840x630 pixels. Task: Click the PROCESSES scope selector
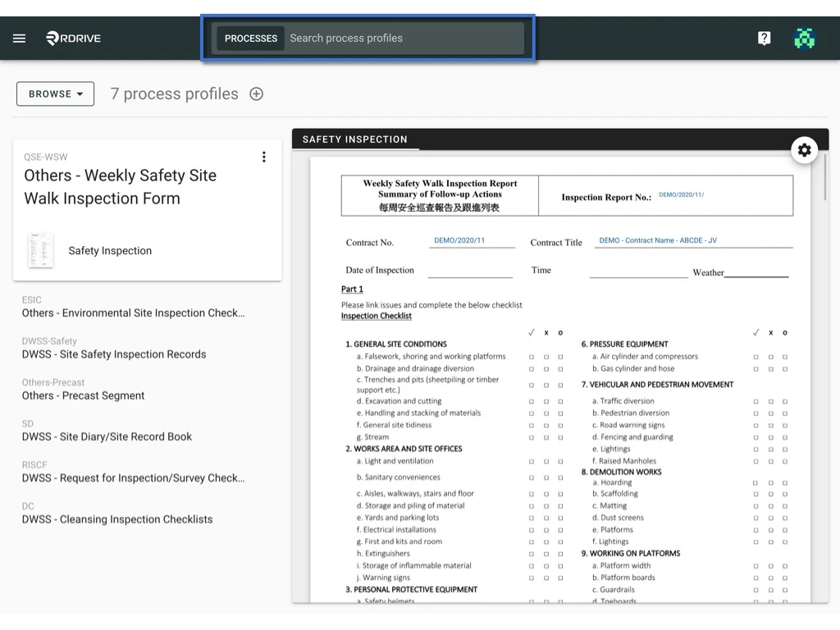pyautogui.click(x=250, y=38)
